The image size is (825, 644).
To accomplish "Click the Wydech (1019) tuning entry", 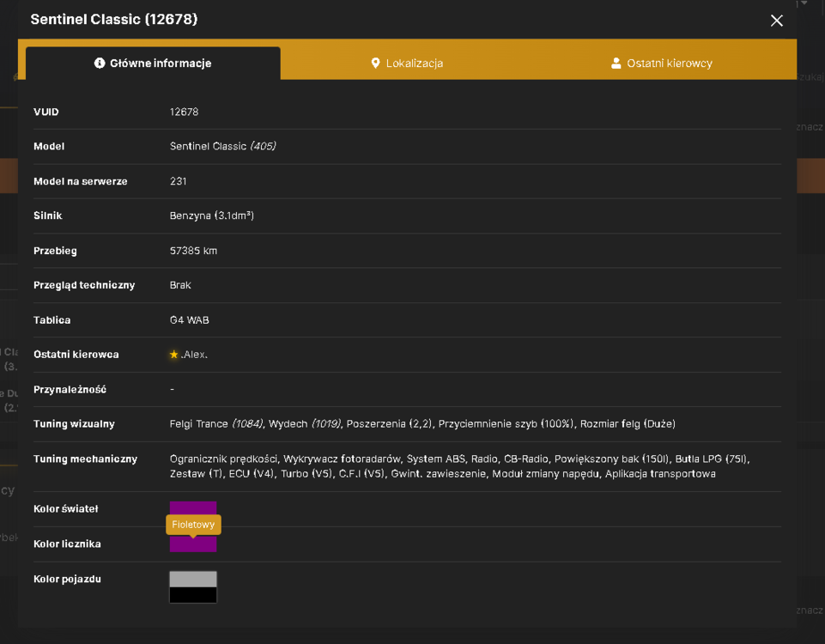I will [305, 424].
